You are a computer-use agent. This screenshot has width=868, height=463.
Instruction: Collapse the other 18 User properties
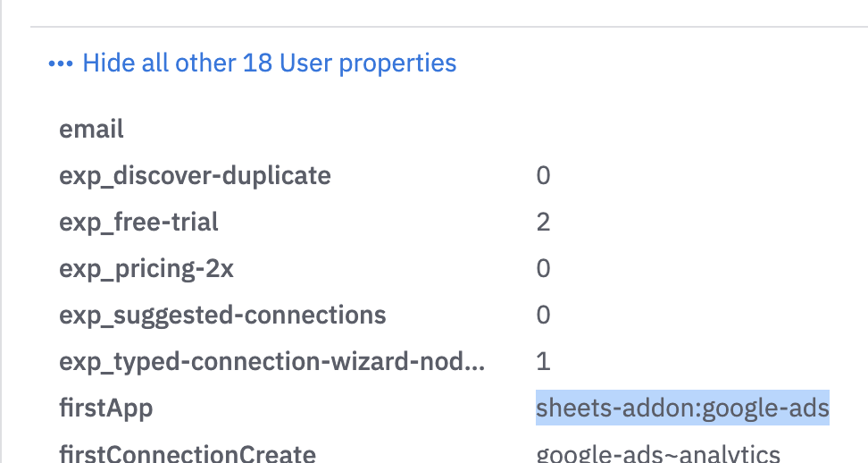(x=269, y=63)
